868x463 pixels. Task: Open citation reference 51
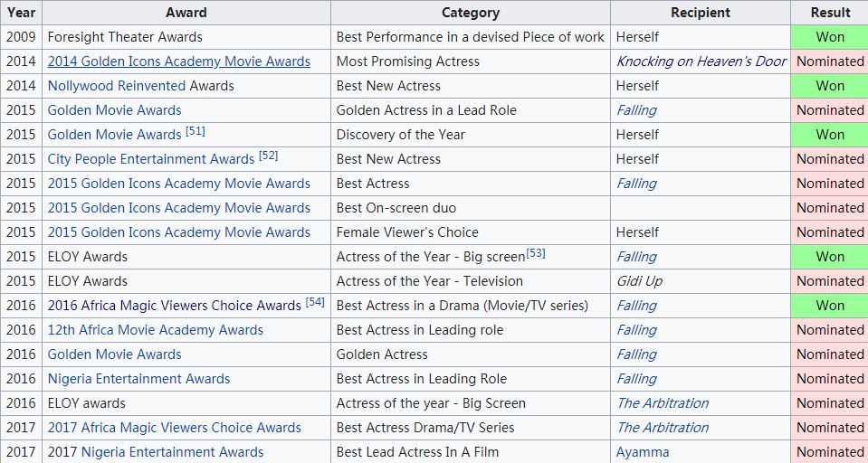click(x=196, y=131)
